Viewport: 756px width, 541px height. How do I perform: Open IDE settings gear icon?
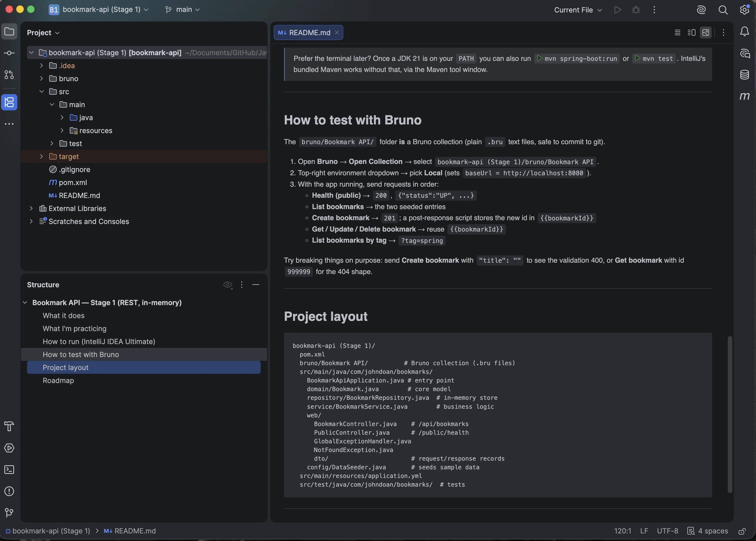745,10
